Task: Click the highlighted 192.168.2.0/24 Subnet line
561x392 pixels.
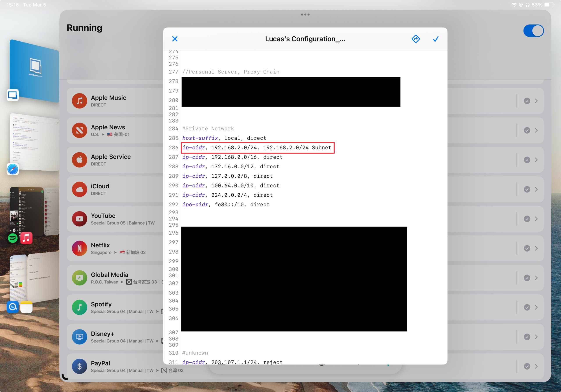Action: (x=257, y=148)
